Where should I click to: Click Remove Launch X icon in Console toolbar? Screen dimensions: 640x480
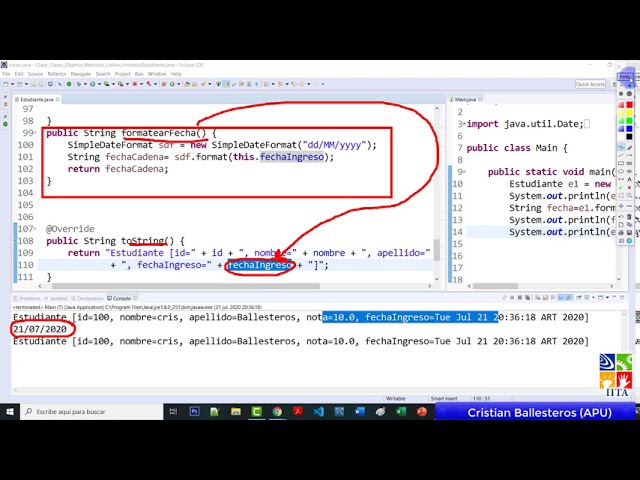pos(520,298)
